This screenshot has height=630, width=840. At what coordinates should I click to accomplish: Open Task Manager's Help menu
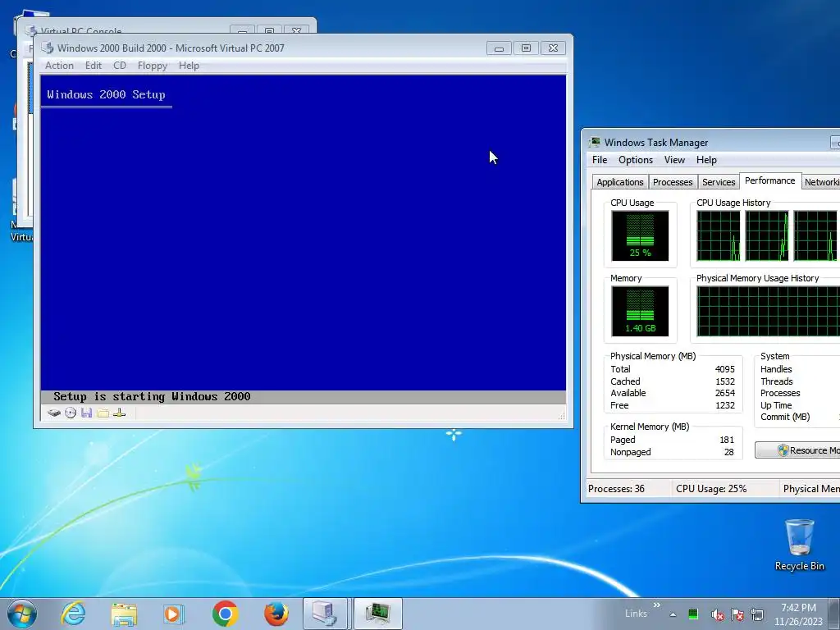(706, 160)
